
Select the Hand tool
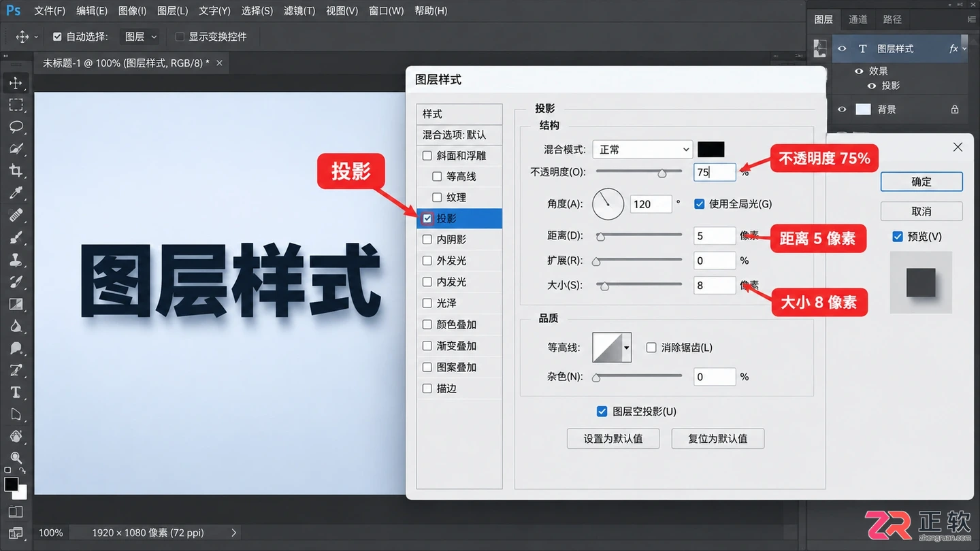point(16,436)
